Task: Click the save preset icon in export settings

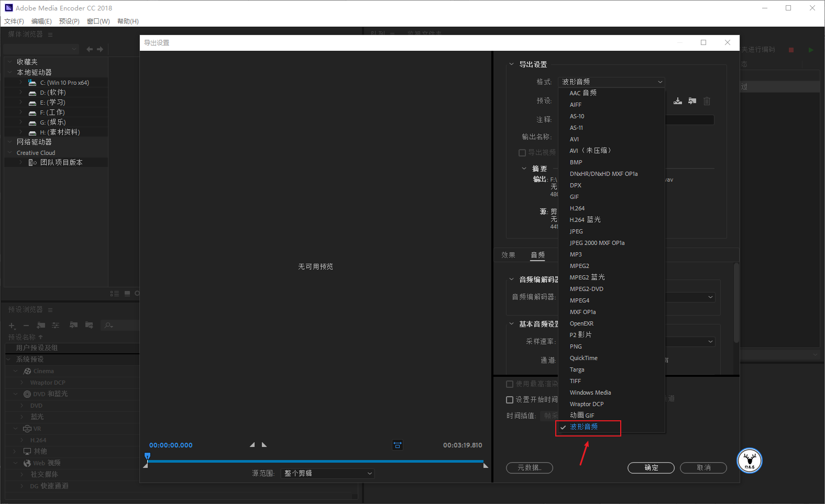Action: coord(678,101)
